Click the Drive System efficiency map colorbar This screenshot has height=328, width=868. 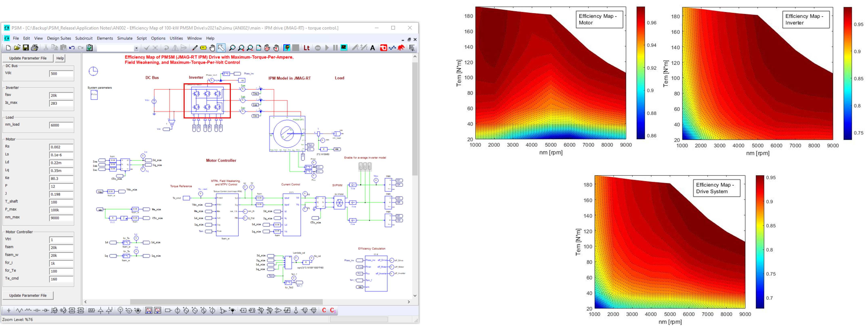pos(760,242)
